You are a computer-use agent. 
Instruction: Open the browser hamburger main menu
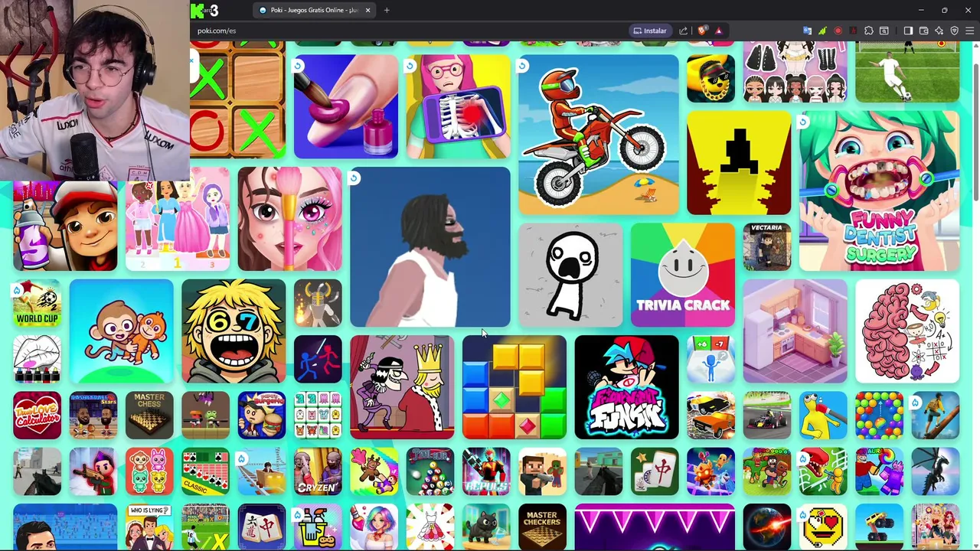[x=969, y=31]
